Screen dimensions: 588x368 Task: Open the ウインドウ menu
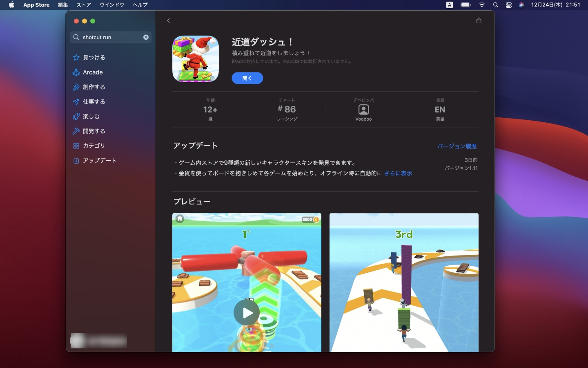(112, 5)
